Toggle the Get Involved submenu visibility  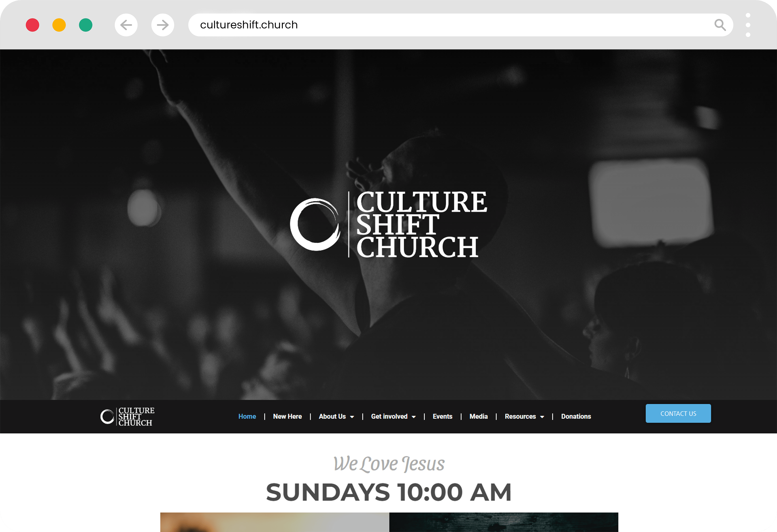pos(393,416)
